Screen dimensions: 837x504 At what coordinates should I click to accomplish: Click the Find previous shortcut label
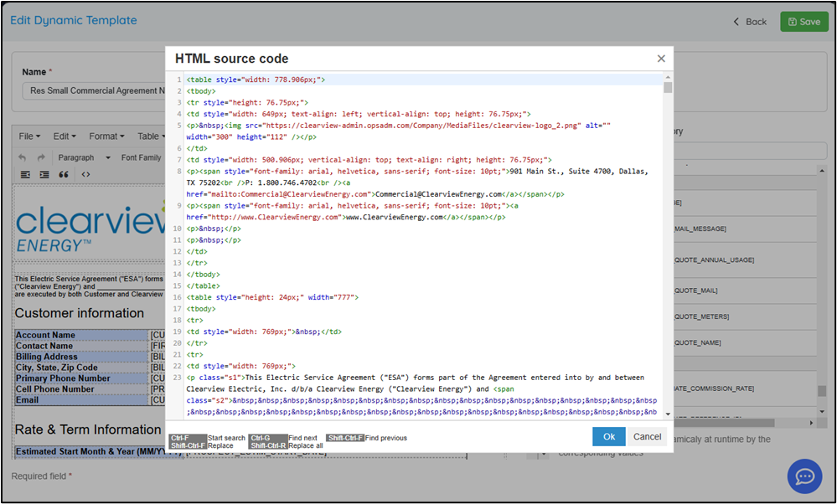coord(386,438)
